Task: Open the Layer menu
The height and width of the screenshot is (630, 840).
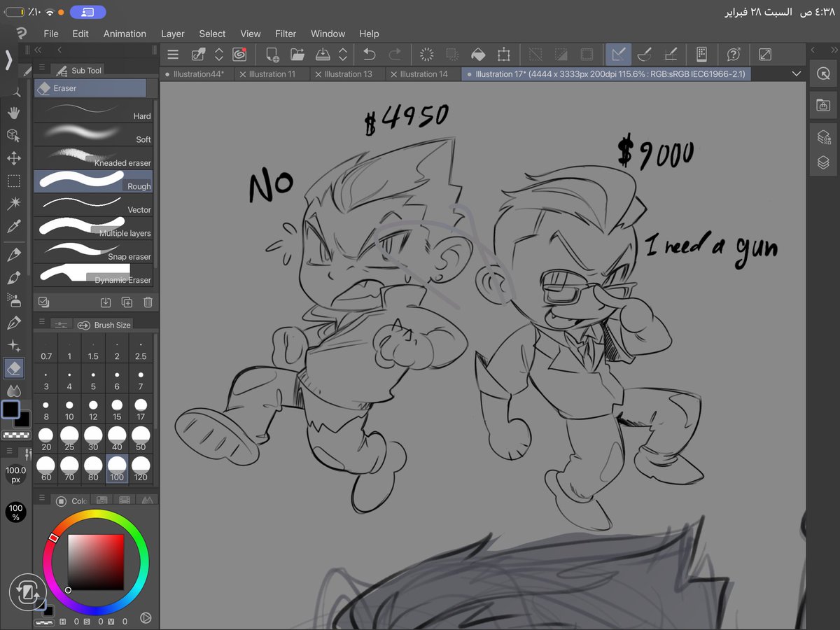Action: point(173,34)
